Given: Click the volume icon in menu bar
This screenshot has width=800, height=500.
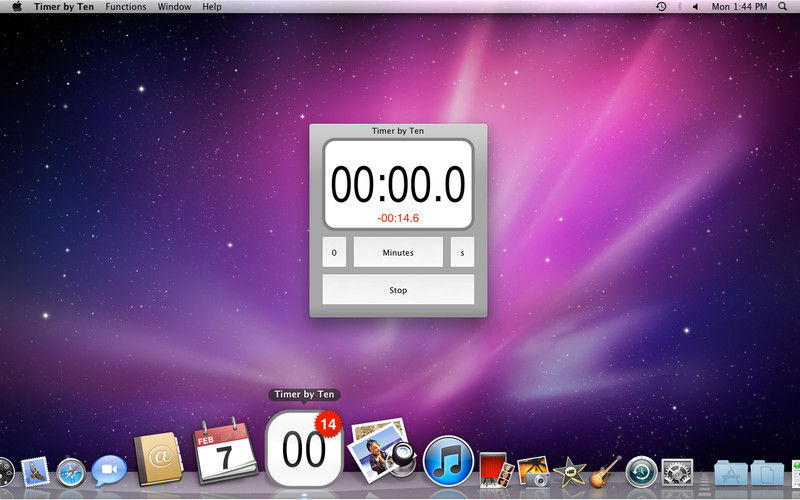Looking at the screenshot, I should [695, 7].
